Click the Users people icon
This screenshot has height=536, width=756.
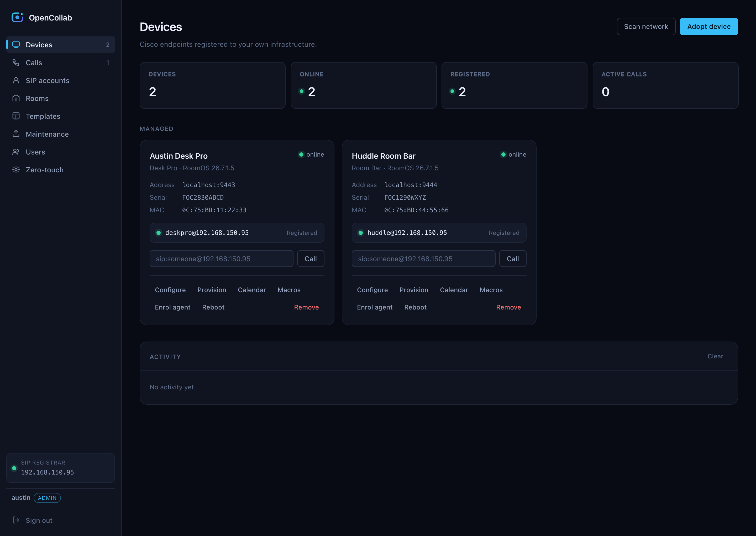16,152
